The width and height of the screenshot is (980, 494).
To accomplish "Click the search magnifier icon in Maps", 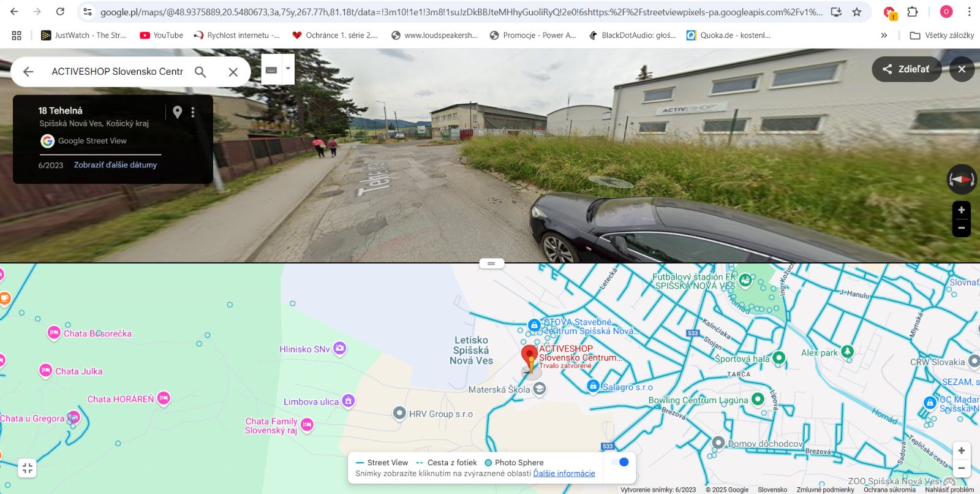I will coord(200,72).
